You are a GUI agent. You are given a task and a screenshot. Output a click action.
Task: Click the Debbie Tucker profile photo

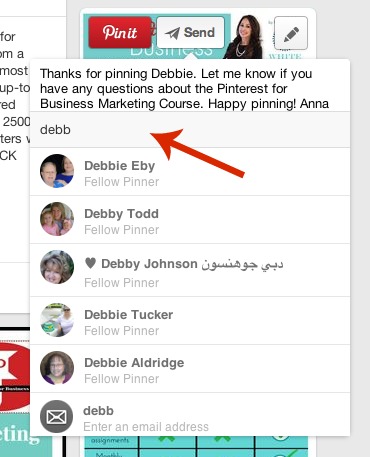pos(57,320)
